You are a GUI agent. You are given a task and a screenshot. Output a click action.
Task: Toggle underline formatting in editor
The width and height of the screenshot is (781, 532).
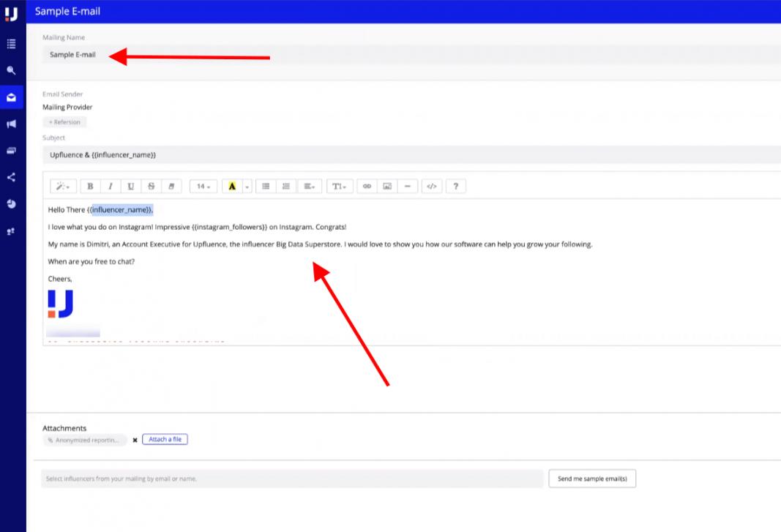[130, 187]
